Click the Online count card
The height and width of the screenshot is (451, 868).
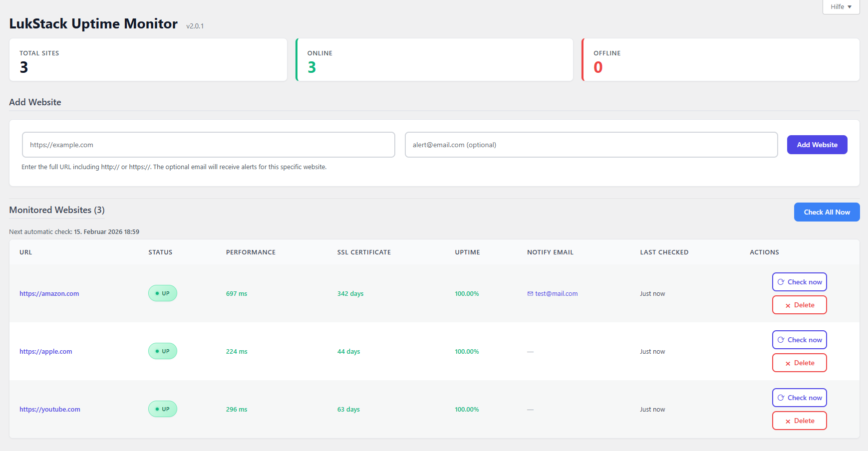coord(434,60)
